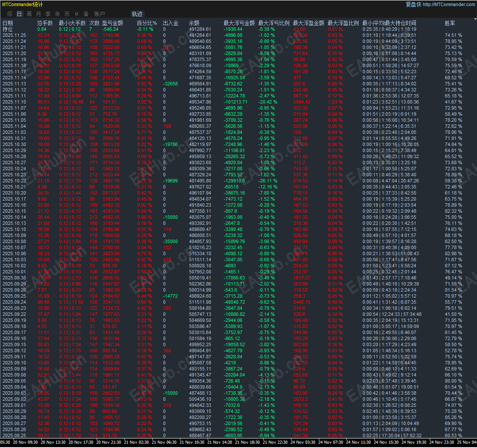Click the 出入金 column header

tap(171, 23)
